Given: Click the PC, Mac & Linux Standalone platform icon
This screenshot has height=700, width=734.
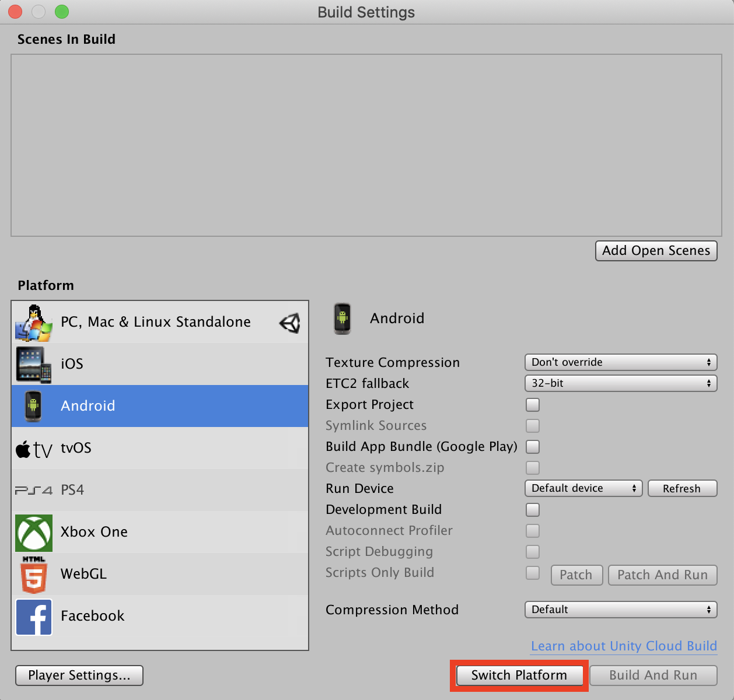Looking at the screenshot, I should click(x=34, y=323).
